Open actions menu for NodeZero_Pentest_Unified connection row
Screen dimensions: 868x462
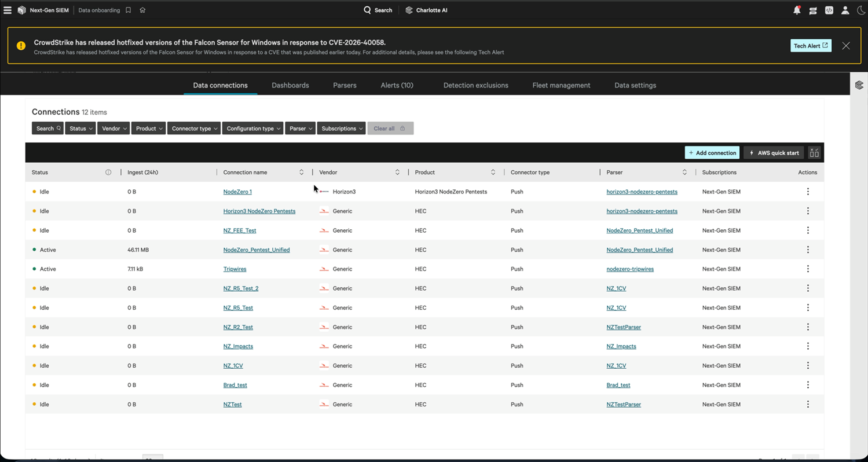tap(808, 250)
